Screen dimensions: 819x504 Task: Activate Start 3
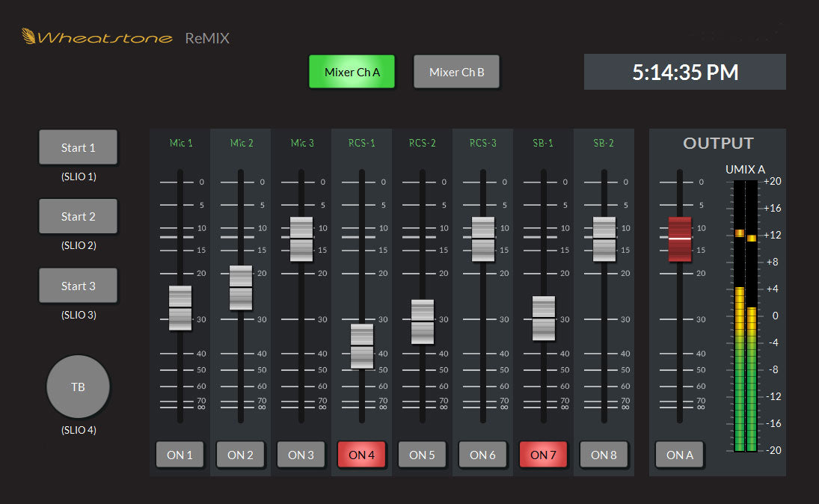(78, 286)
